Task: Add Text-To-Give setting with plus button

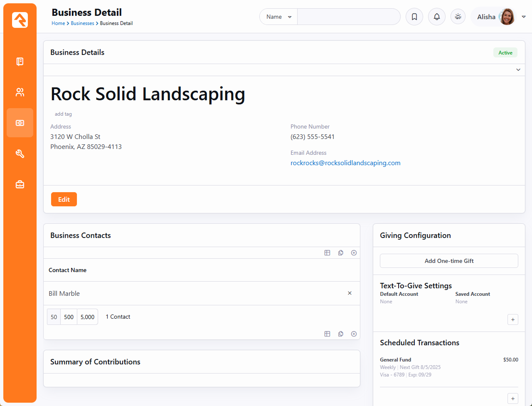Action: [x=513, y=319]
